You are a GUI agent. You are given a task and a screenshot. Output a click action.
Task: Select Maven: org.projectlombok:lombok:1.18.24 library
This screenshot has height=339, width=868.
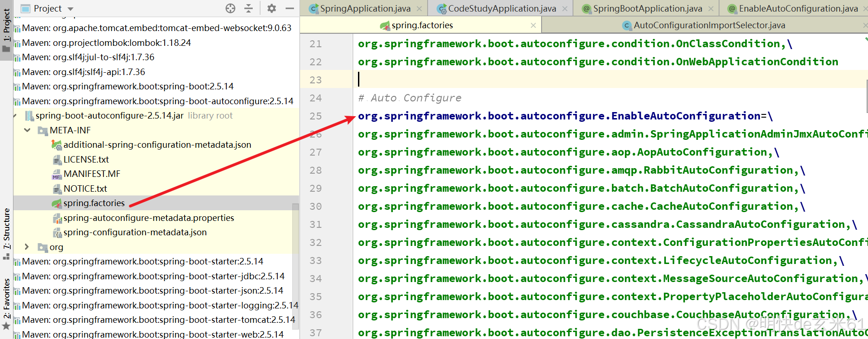point(106,43)
